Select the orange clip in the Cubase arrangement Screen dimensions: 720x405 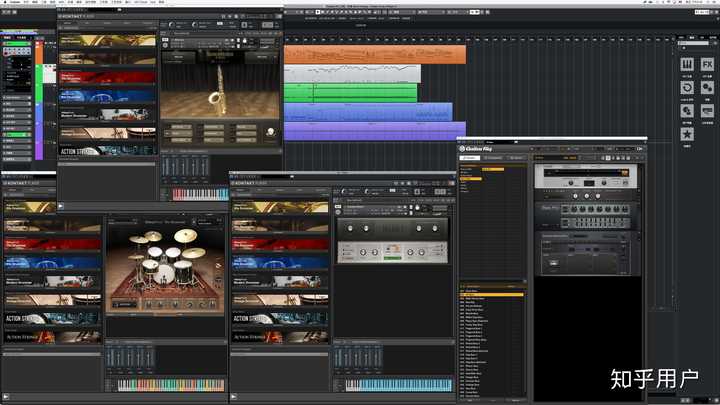(375, 55)
